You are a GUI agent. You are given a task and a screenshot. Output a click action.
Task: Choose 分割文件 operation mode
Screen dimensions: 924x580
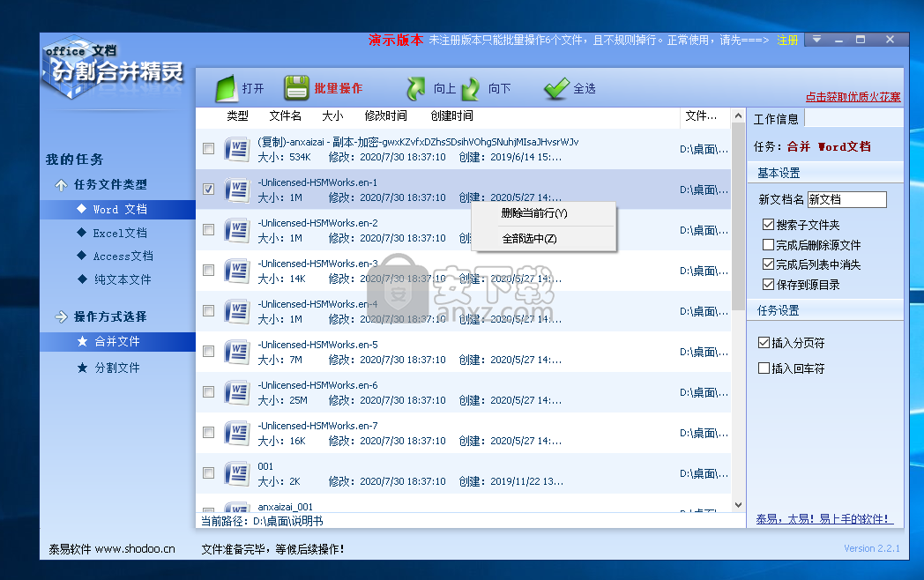118,368
